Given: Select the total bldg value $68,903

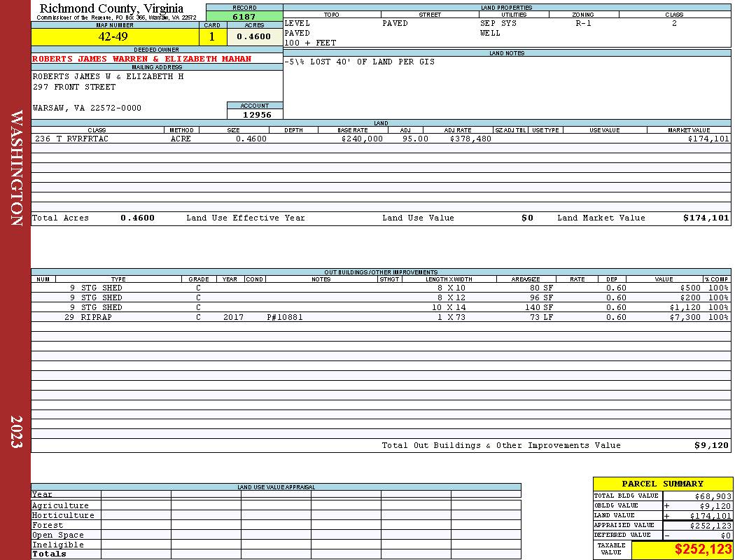Looking at the screenshot, I should (x=713, y=496).
